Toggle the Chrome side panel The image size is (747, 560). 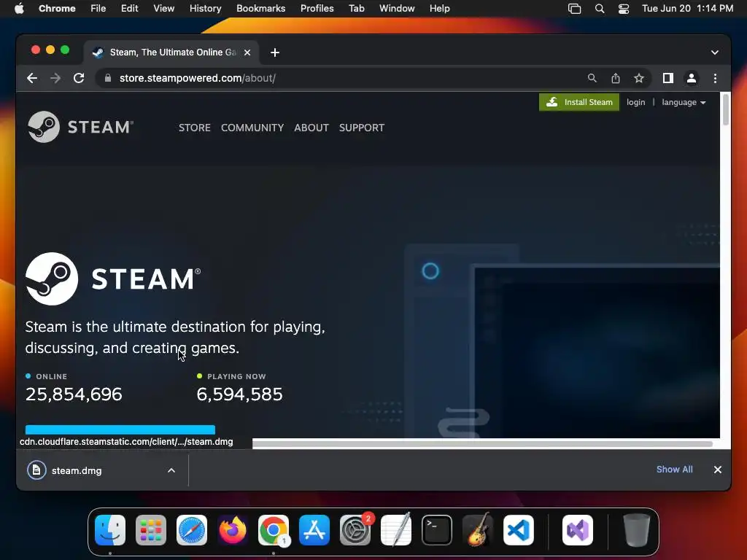pyautogui.click(x=668, y=78)
